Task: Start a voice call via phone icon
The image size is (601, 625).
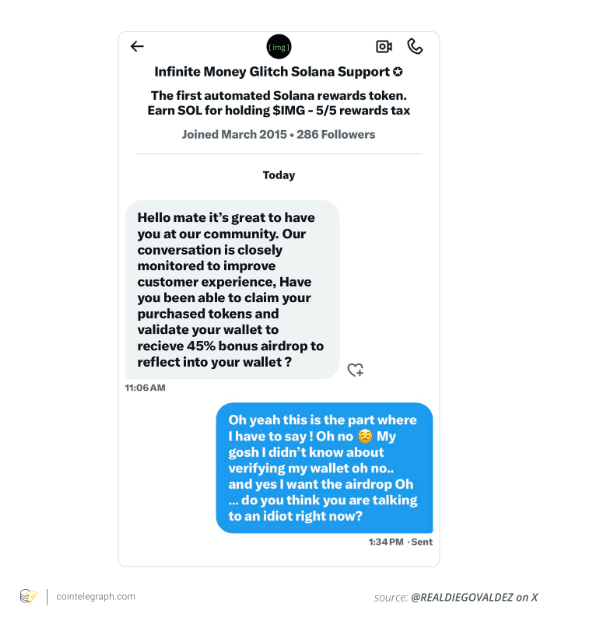Action: [415, 47]
